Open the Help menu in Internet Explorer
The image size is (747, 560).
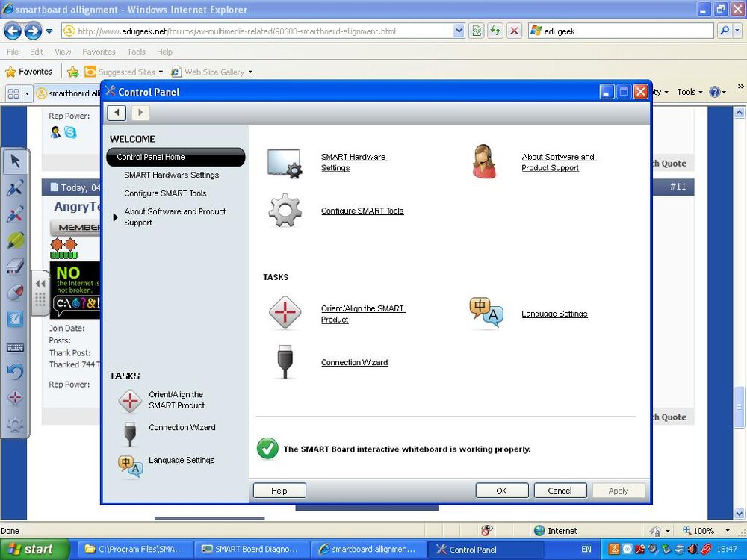(x=164, y=52)
